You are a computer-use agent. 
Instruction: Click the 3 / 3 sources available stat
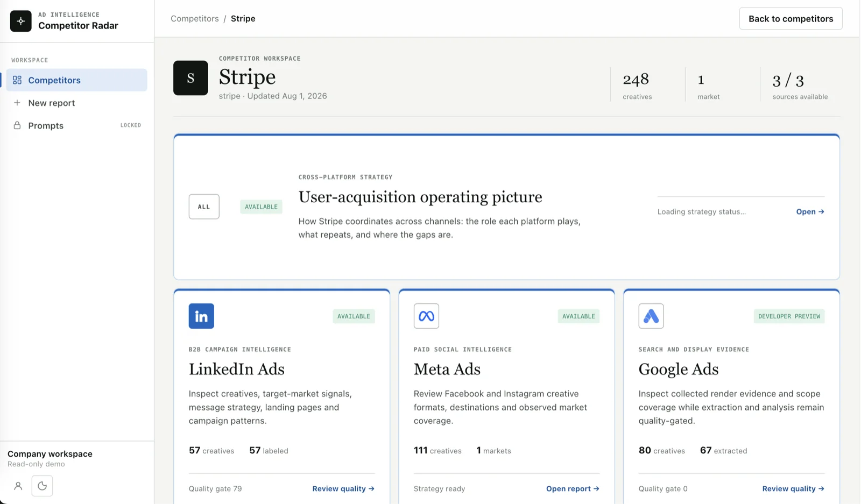[x=800, y=86]
